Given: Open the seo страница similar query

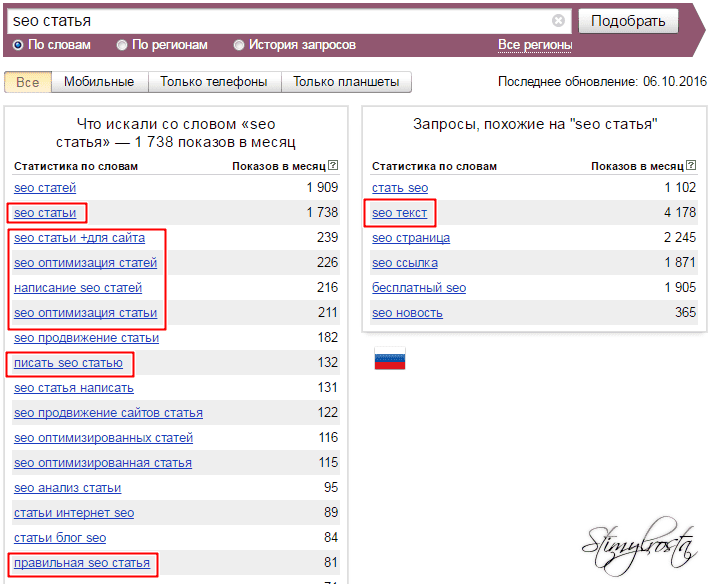Looking at the screenshot, I should (x=411, y=238).
